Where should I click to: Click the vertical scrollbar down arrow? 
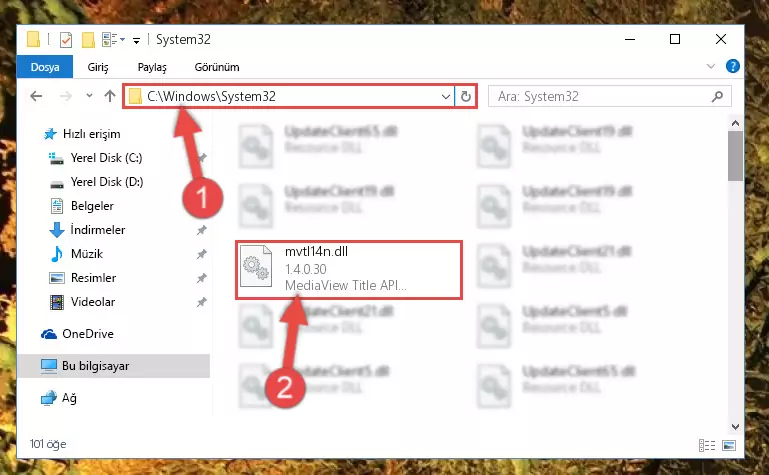pos(735,426)
